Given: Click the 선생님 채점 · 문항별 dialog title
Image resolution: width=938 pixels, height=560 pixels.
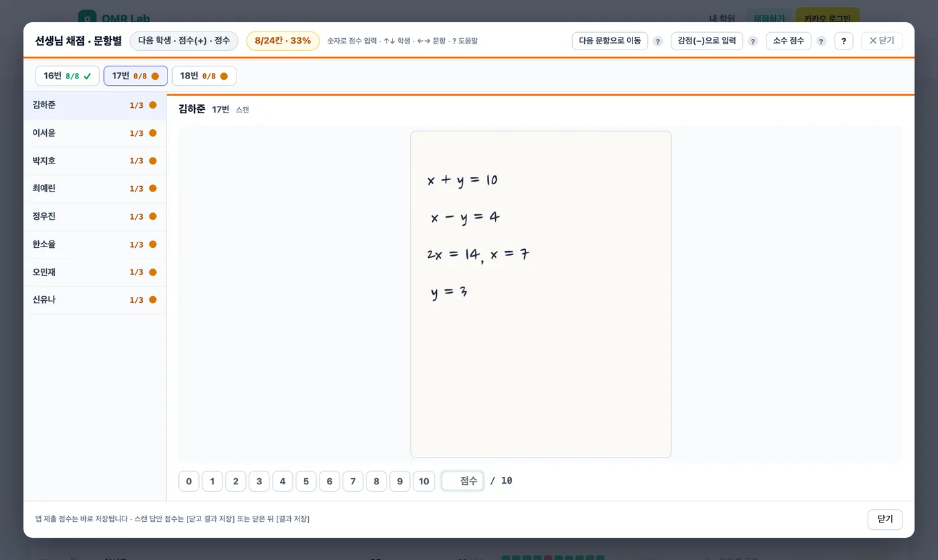Looking at the screenshot, I should (x=78, y=41).
